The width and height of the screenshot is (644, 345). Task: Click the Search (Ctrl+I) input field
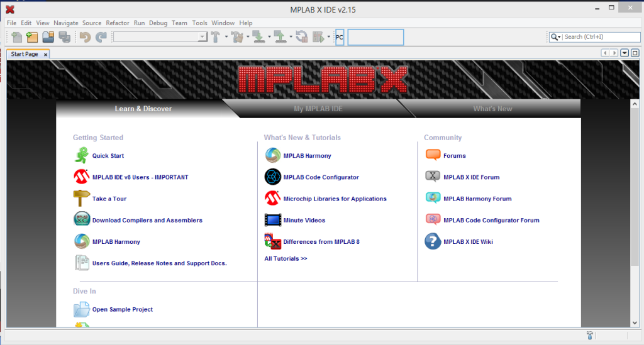click(x=601, y=37)
